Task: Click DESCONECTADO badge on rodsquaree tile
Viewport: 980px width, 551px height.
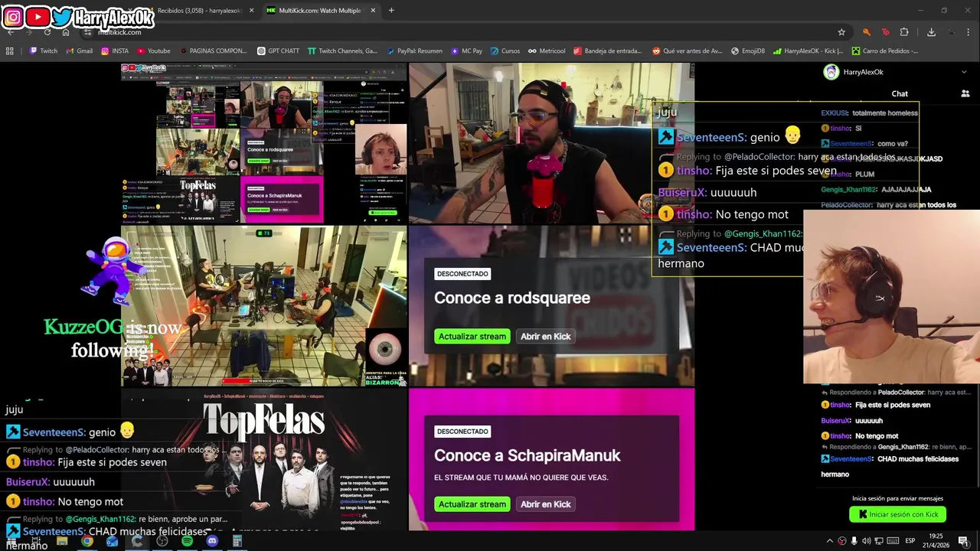Action: click(462, 274)
